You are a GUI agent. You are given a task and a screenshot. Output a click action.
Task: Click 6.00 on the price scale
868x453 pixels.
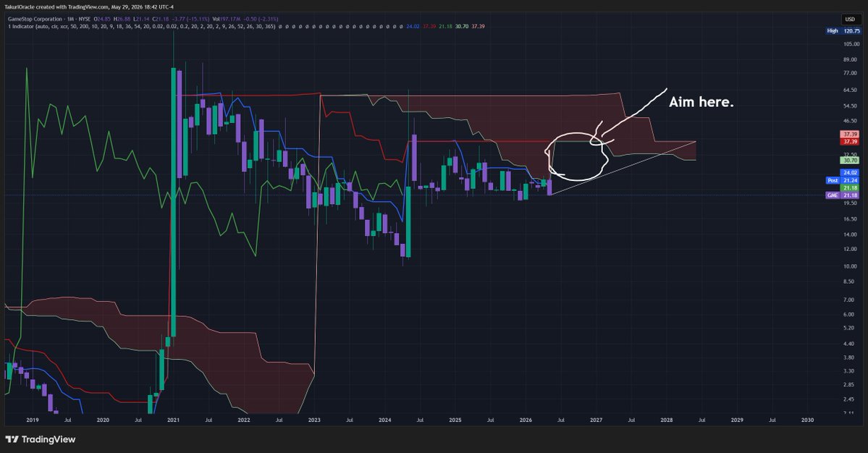pyautogui.click(x=849, y=314)
